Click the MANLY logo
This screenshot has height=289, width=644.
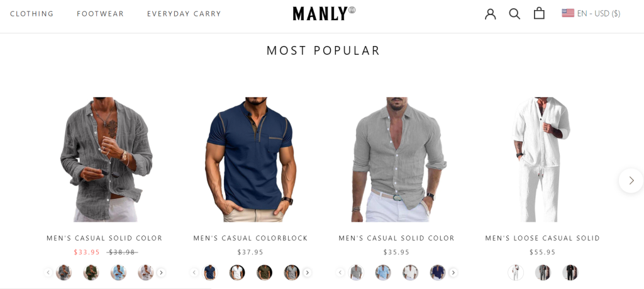324,14
